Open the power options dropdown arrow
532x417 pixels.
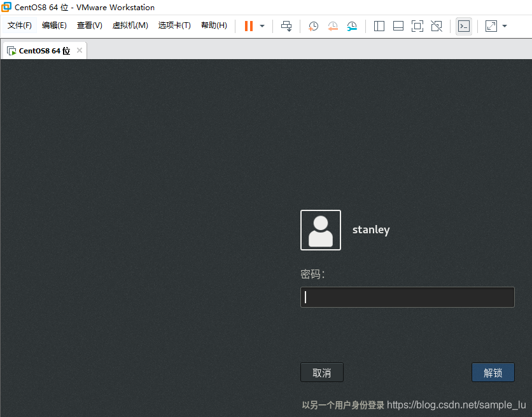coord(262,26)
